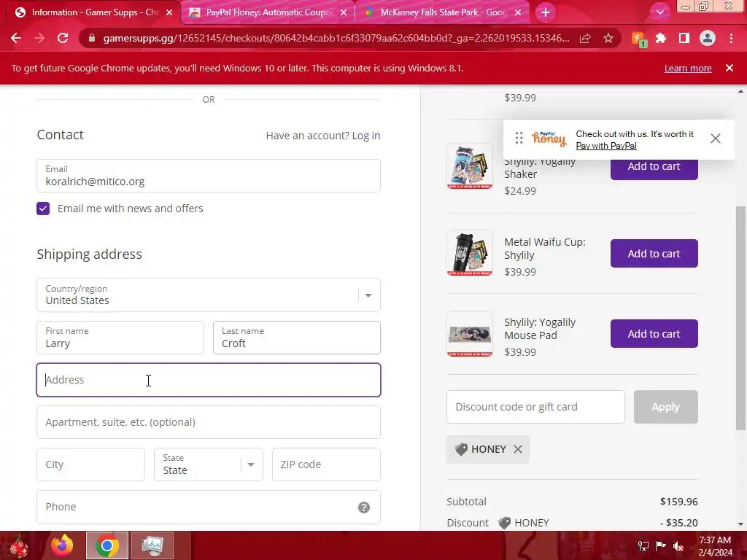
Task: Bookmark this page with the star
Action: (608, 38)
